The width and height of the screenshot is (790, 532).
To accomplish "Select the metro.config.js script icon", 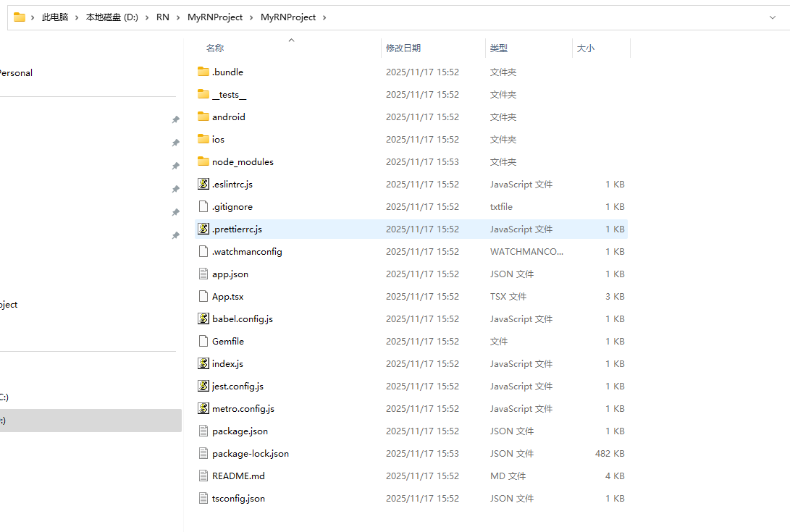I will coord(203,408).
